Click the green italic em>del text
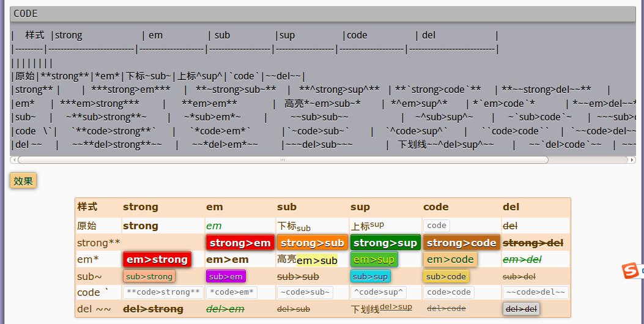This screenshot has height=324, width=644. point(522,260)
